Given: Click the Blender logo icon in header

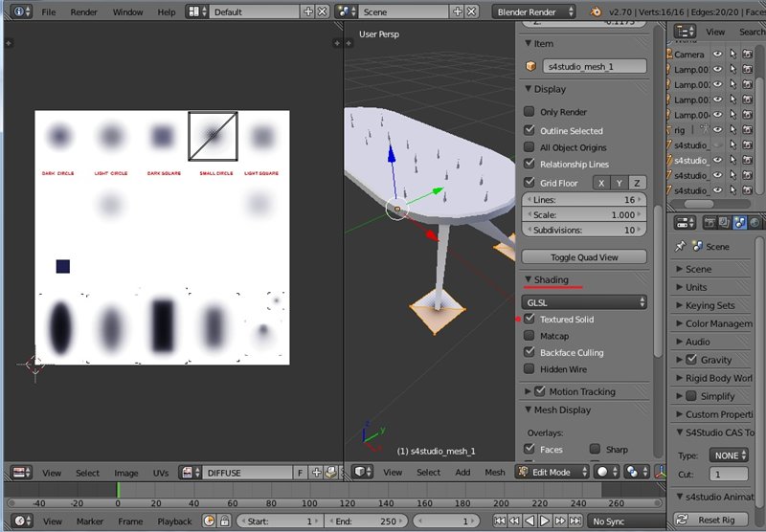Looking at the screenshot, I should [x=596, y=11].
